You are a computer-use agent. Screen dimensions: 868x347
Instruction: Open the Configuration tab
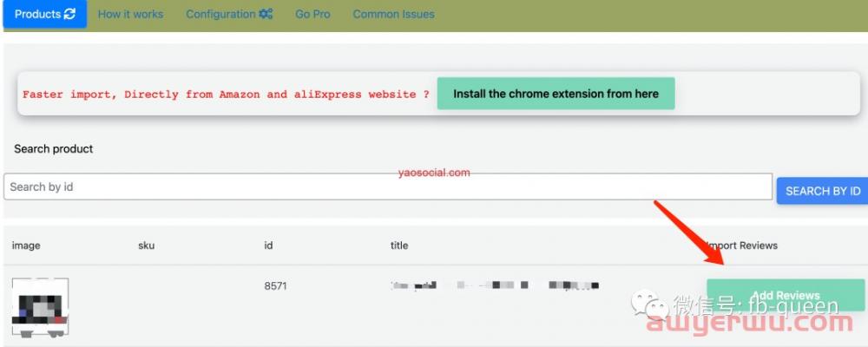[220, 14]
